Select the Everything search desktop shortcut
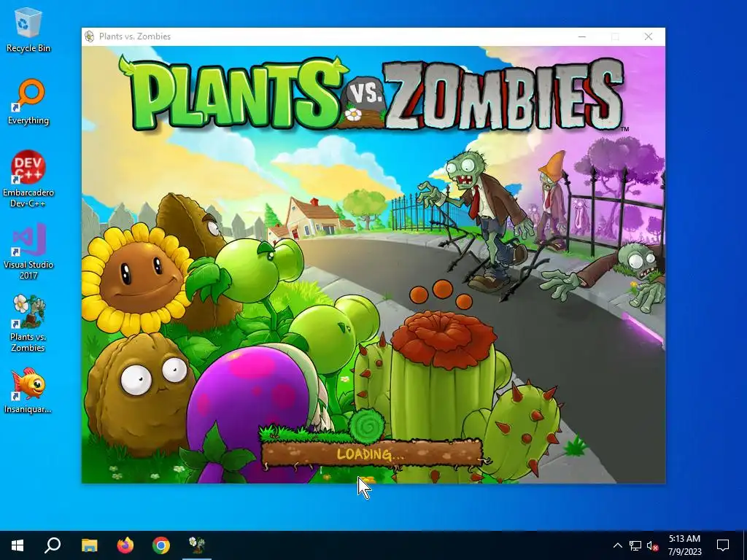 (28, 102)
